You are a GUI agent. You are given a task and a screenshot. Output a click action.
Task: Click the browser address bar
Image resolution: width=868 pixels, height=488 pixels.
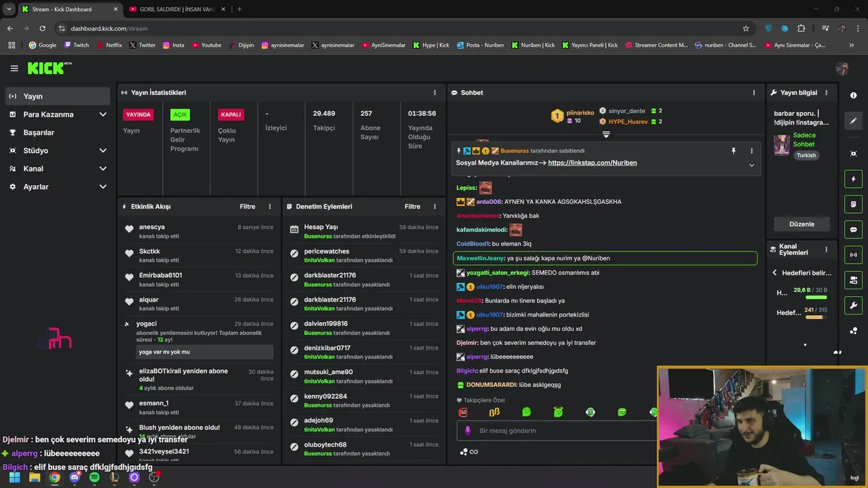coord(400,28)
